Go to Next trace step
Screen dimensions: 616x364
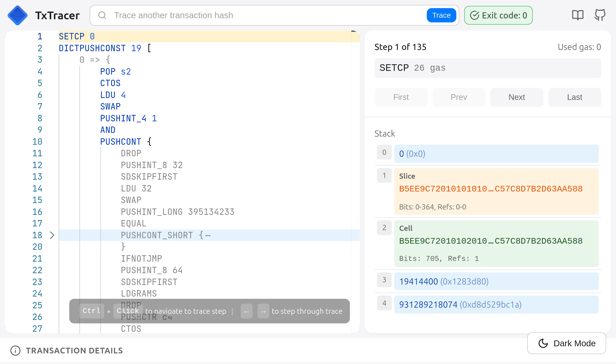(x=517, y=97)
